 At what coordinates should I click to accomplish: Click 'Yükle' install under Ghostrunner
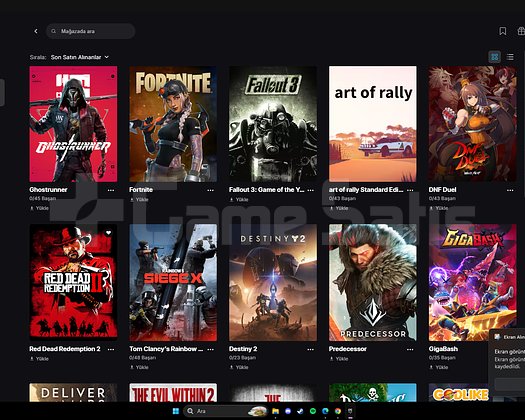tap(40, 208)
